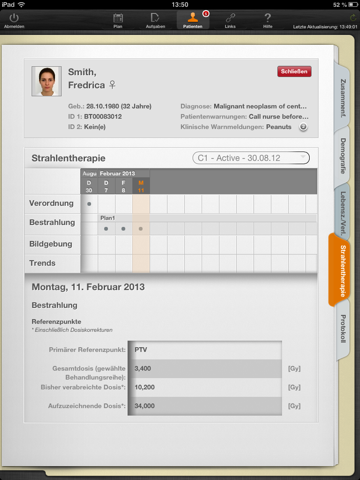Select day column D 7 in timeline
Viewport: 360px width, 480px height.
[106, 186]
